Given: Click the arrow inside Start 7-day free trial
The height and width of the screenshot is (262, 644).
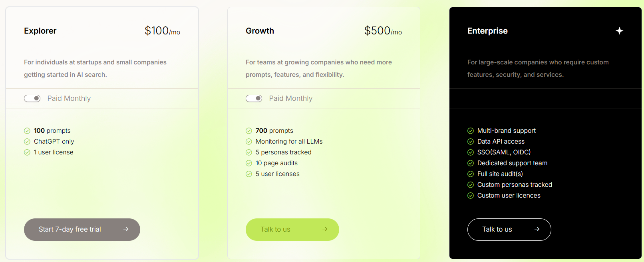Looking at the screenshot, I should point(126,229).
